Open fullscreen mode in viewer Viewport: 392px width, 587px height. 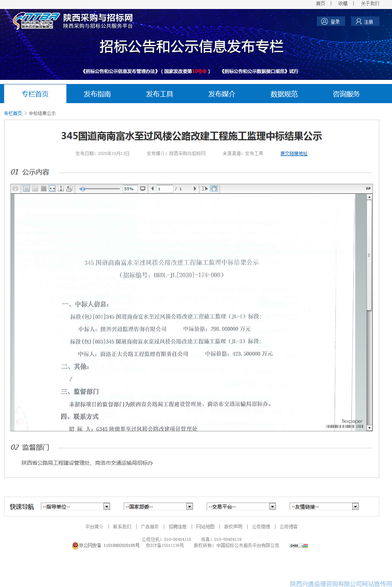click(143, 189)
